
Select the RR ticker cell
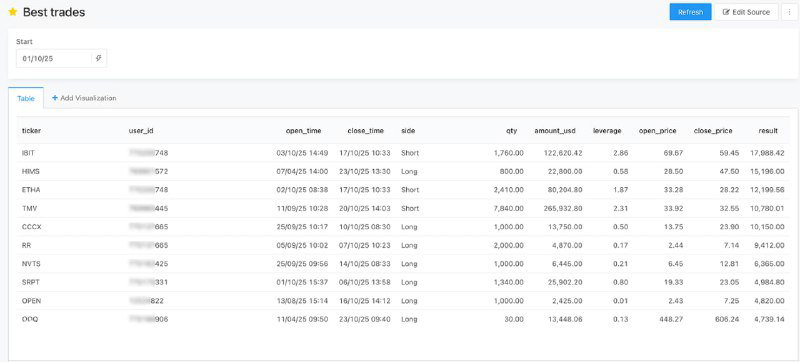[27, 245]
